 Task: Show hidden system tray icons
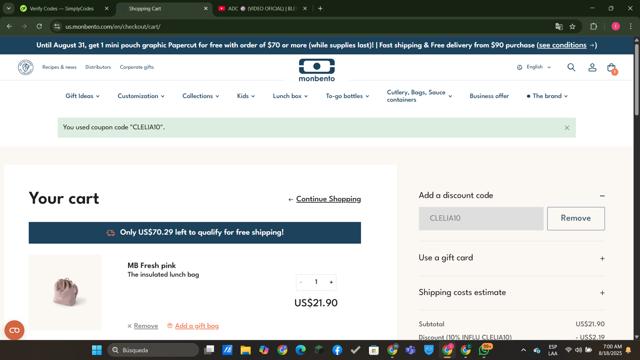point(523,350)
